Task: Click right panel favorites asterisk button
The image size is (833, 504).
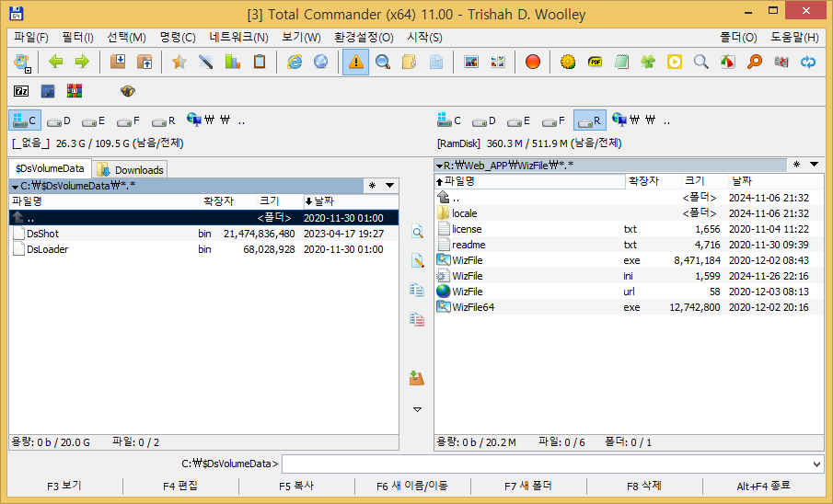Action: (x=796, y=165)
